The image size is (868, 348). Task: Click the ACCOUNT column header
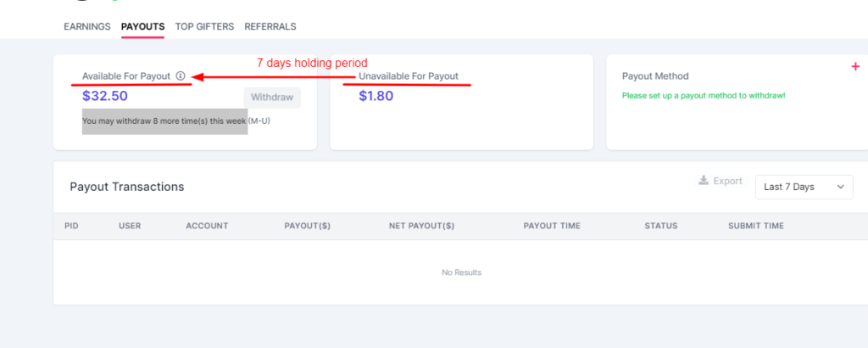coord(207,226)
